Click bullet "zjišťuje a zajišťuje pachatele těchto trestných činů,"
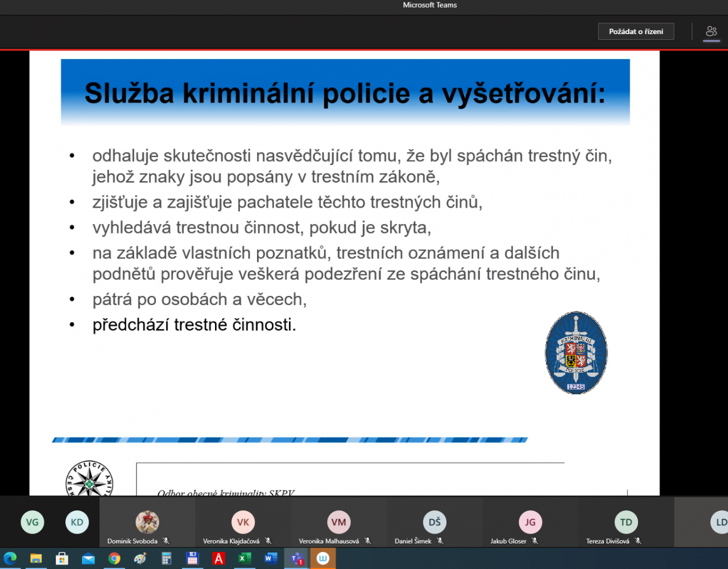 tap(287, 203)
